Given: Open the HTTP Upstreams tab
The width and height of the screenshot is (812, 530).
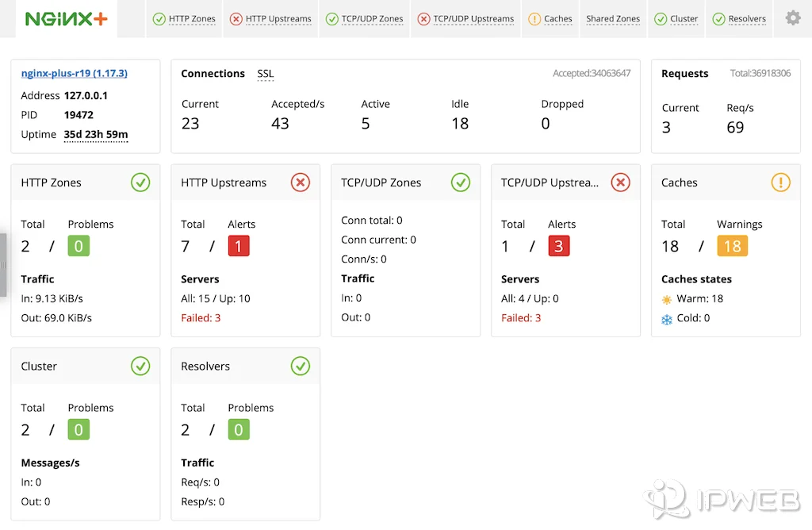Looking at the screenshot, I should pos(270,19).
